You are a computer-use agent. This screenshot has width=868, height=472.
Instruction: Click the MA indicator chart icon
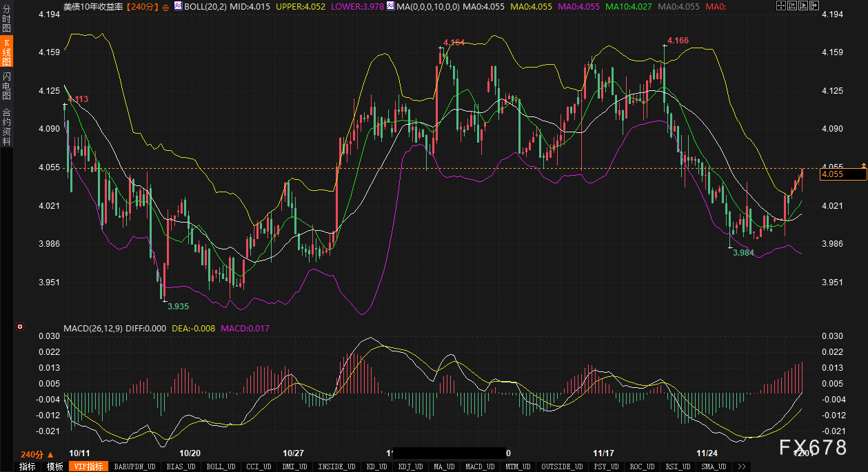(x=390, y=6)
